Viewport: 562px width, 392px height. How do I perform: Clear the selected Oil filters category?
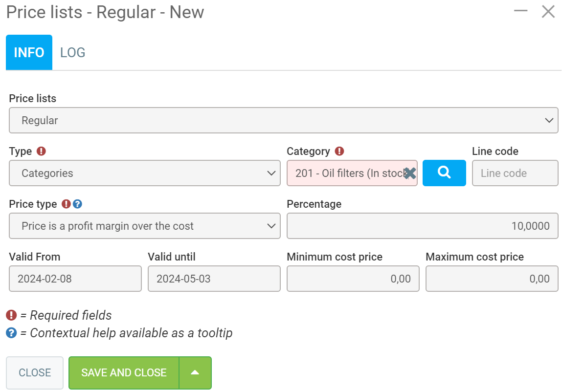point(410,173)
